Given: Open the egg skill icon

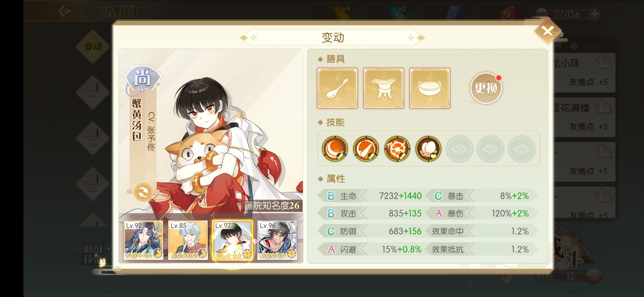Looking at the screenshot, I should click(428, 149).
